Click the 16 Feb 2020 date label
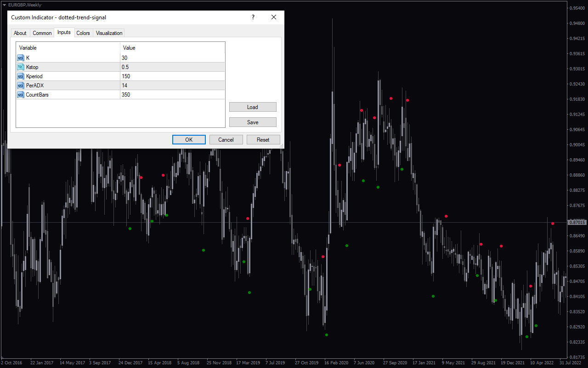Image resolution: width=588 pixels, height=368 pixels. point(336,363)
